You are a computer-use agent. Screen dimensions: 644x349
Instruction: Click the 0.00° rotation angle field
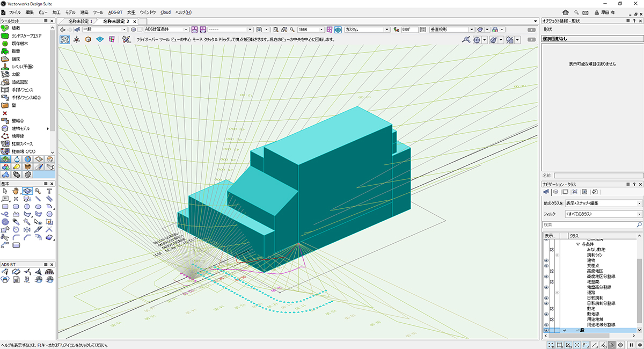click(409, 30)
